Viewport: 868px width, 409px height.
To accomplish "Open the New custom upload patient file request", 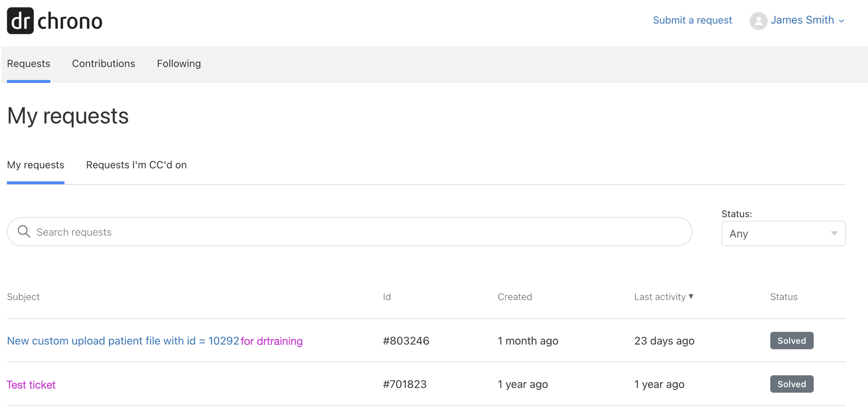I will tap(155, 341).
